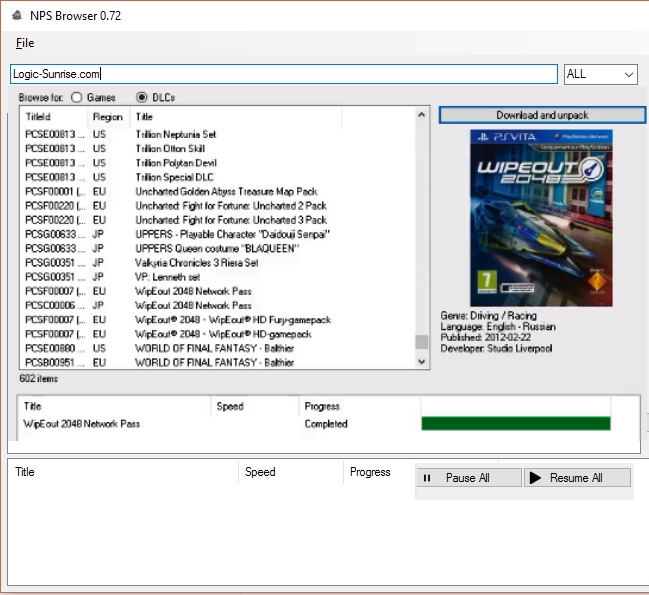Screen dimensions: 649x595
Task: Select WipEout 2048 WipEout HD-gamepack row
Action: (x=218, y=334)
